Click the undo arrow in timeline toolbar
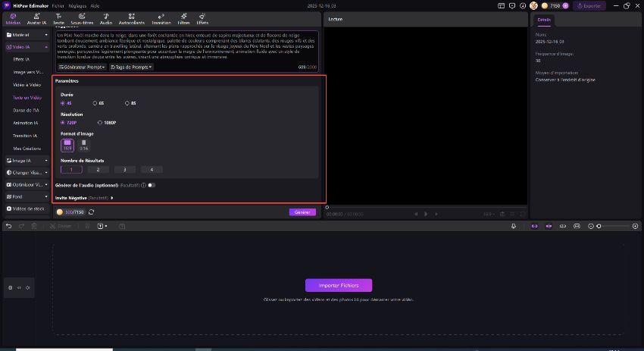Image resolution: width=644 pixels, height=351 pixels. pyautogui.click(x=8, y=226)
